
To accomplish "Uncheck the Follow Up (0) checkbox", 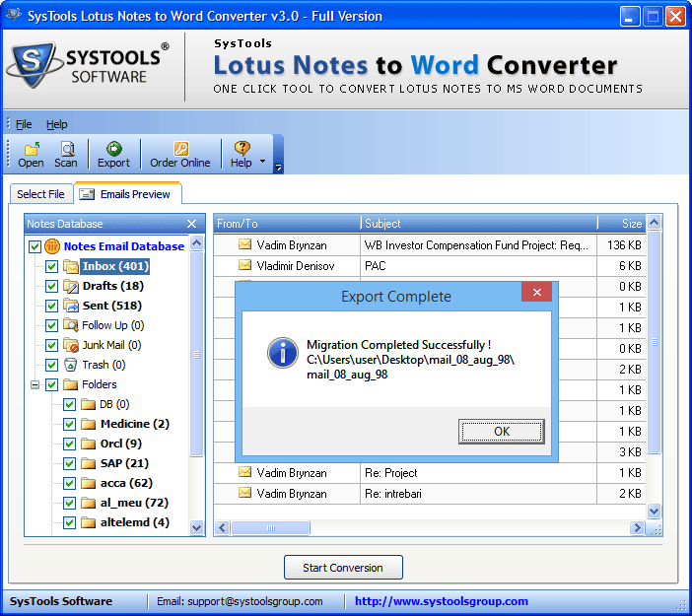I will 51,325.
